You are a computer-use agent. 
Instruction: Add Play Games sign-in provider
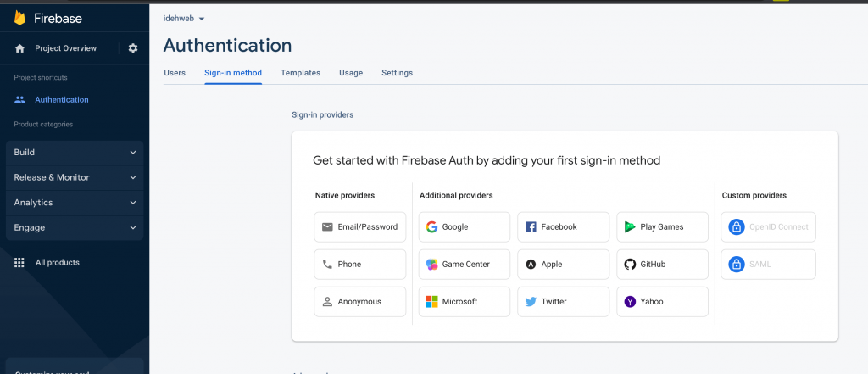tap(662, 226)
